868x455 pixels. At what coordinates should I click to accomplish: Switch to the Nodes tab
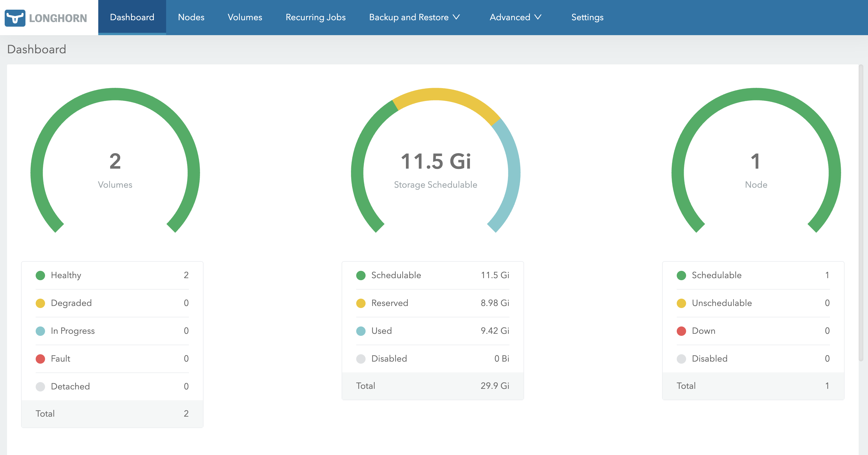pos(191,17)
